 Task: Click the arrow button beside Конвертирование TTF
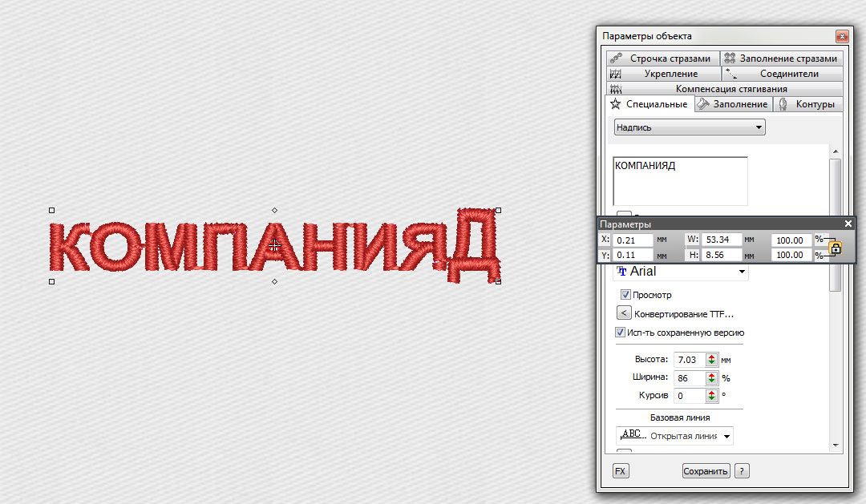click(x=623, y=314)
